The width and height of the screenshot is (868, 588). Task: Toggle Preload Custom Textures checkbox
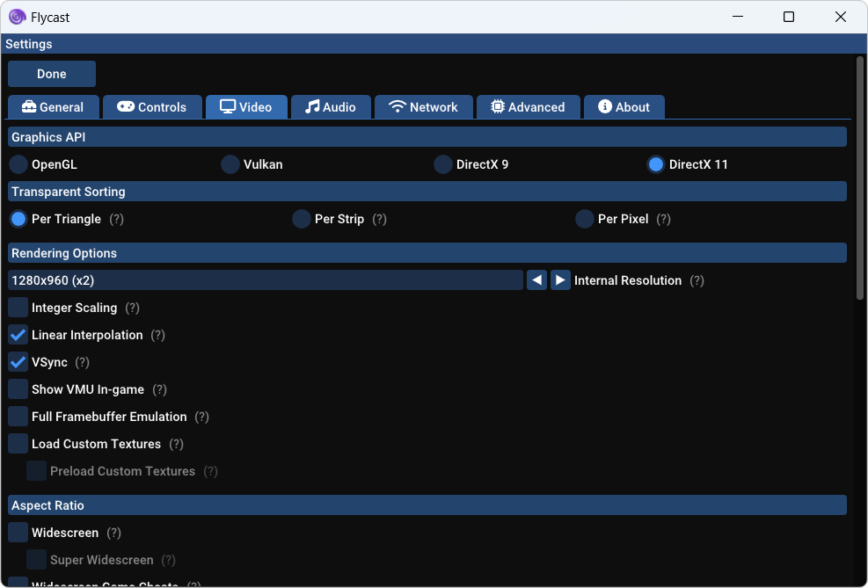[37, 471]
